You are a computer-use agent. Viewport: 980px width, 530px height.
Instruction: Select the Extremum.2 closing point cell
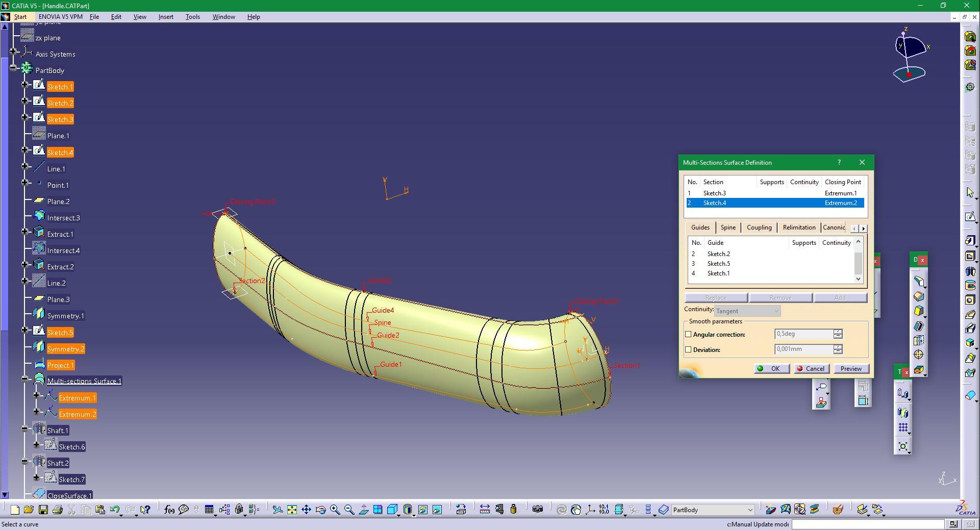(x=841, y=203)
